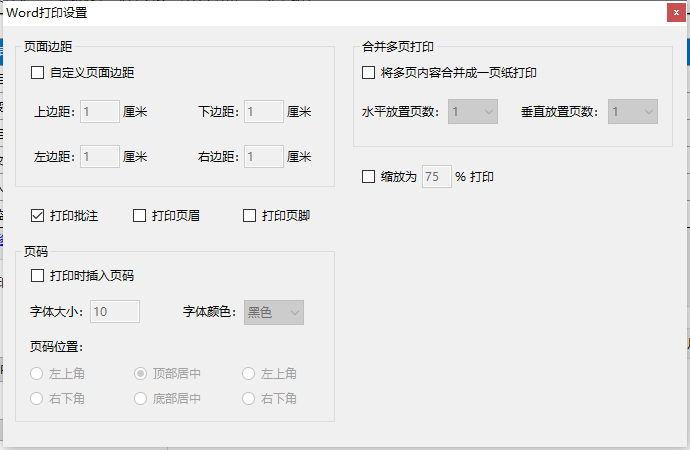Click the zoom percentage field showing 75
The height and width of the screenshot is (450, 690).
437,177
